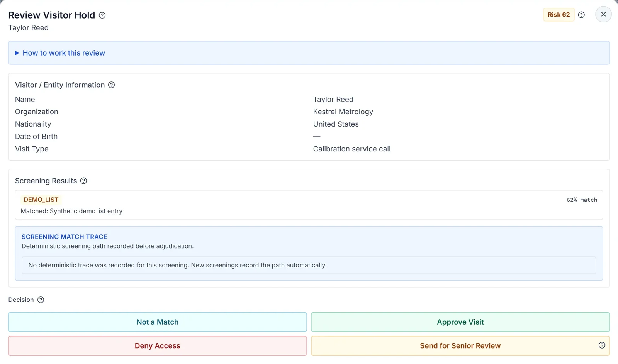Click the Risk 62 badge

coord(559,15)
